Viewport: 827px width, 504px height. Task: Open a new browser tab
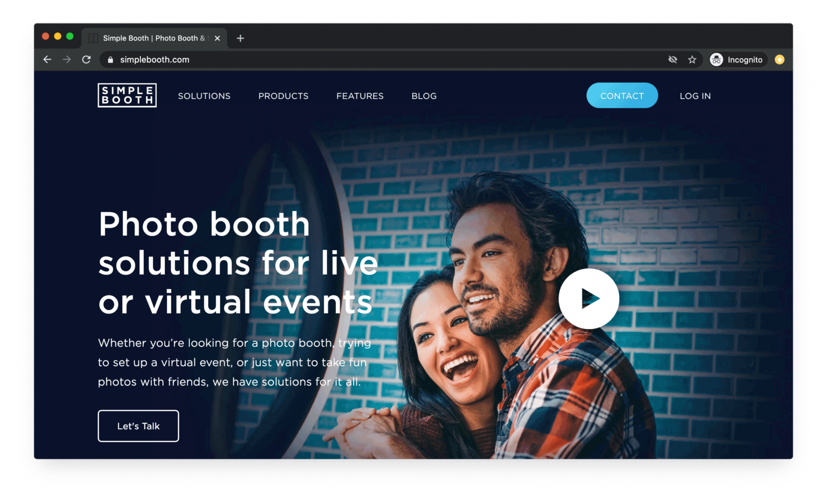(240, 38)
